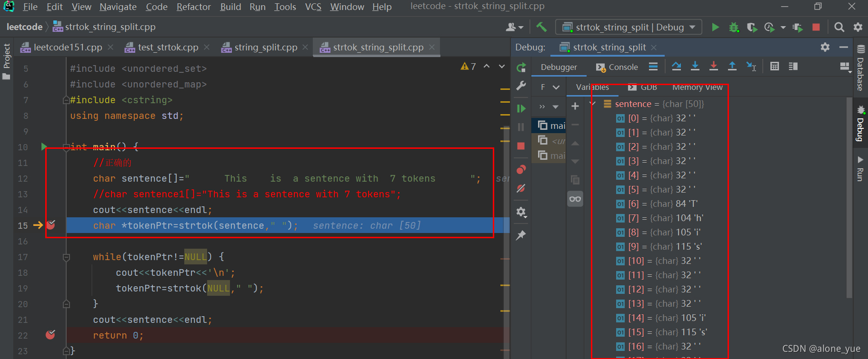Image resolution: width=868 pixels, height=359 pixels.
Task: Open the strtok_string_split | Debug configuration dropdown
Action: [629, 27]
